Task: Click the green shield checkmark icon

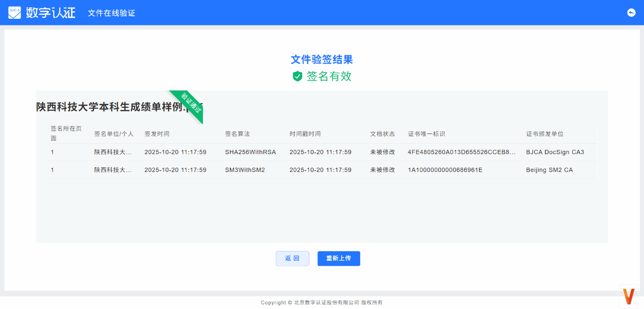Action: (298, 76)
